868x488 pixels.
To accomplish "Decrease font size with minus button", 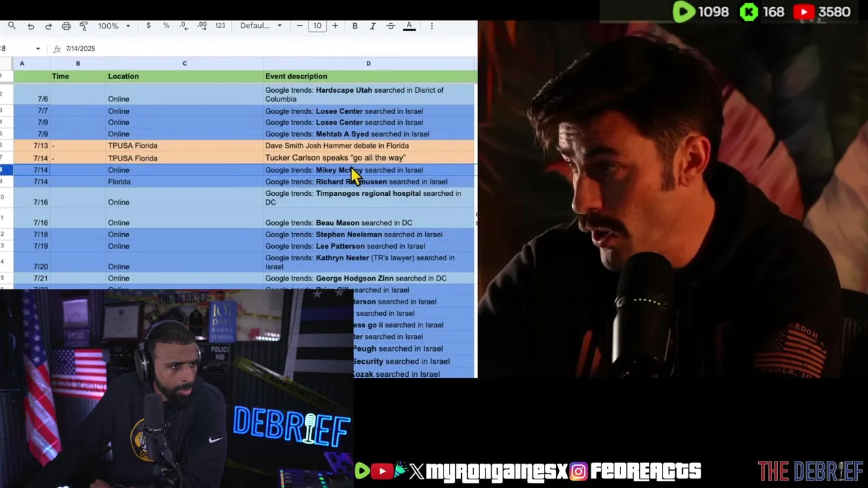I will 300,26.
